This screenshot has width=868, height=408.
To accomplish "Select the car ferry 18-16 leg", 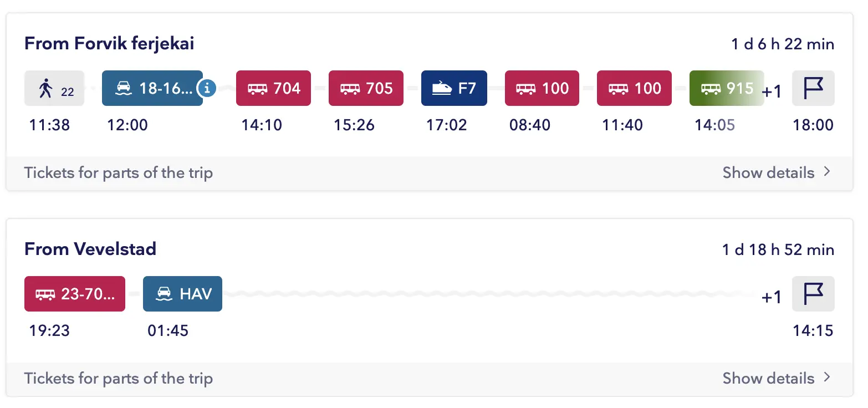I will tap(151, 88).
